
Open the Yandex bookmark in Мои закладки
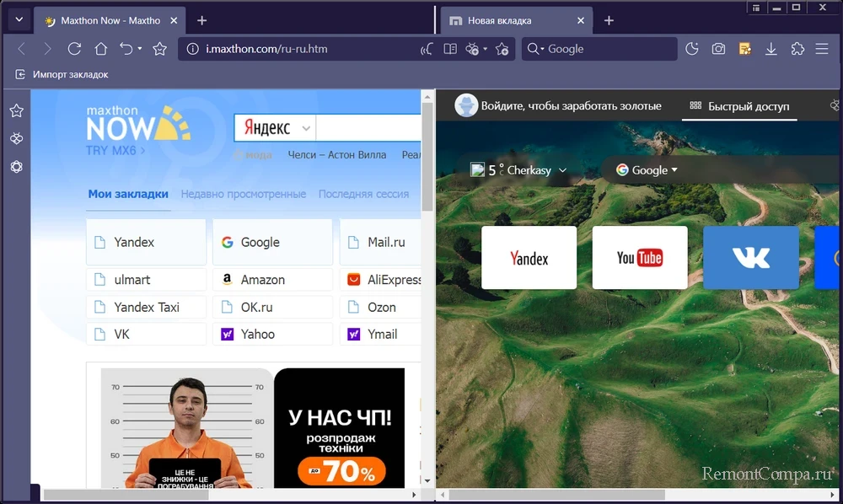[146, 242]
